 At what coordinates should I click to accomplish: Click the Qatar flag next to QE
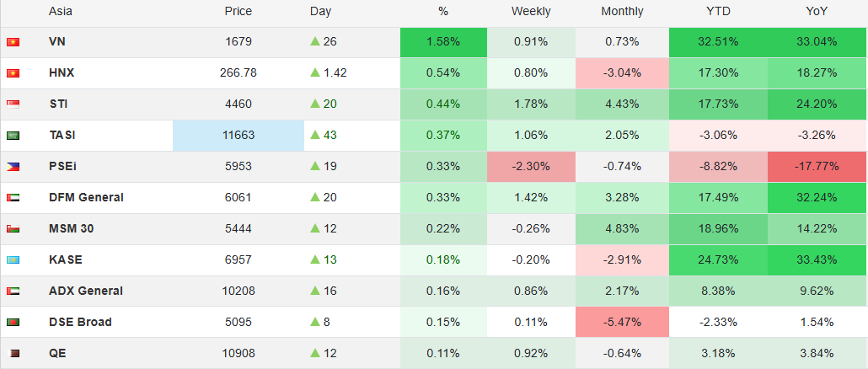pos(13,354)
